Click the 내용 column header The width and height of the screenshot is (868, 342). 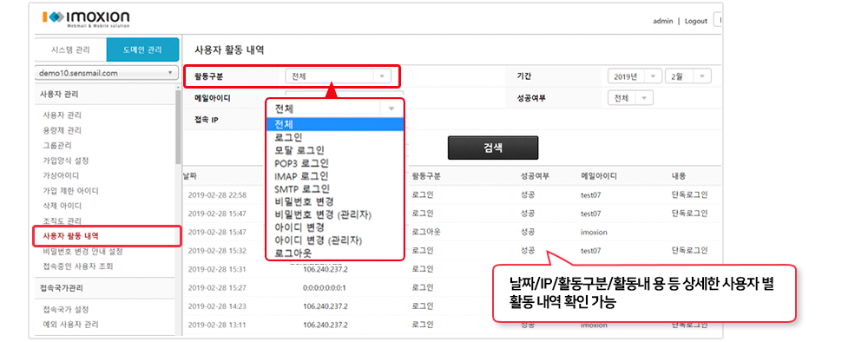tap(679, 176)
